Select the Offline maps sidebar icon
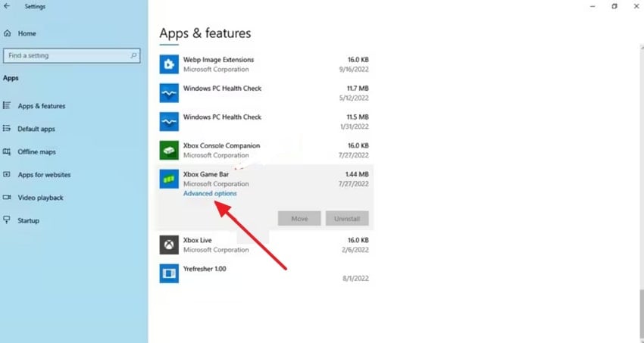 click(7, 151)
